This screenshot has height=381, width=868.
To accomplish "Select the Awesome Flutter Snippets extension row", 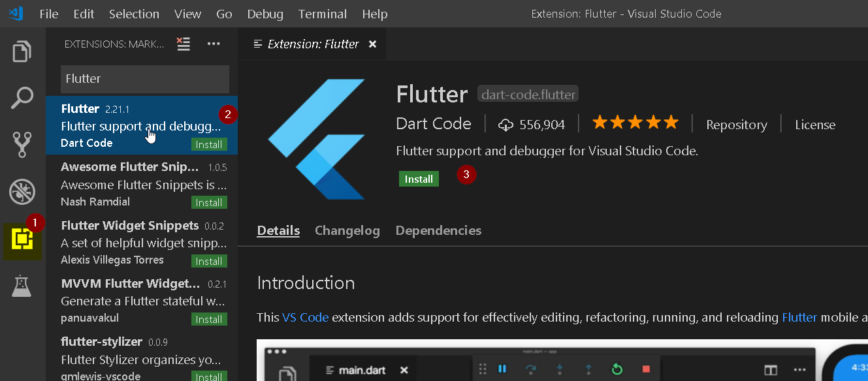I will pyautogui.click(x=142, y=184).
